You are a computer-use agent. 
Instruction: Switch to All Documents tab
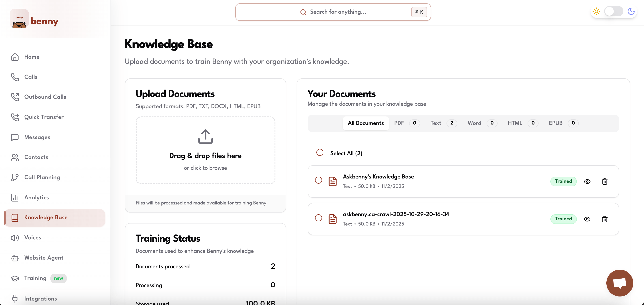coord(365,123)
